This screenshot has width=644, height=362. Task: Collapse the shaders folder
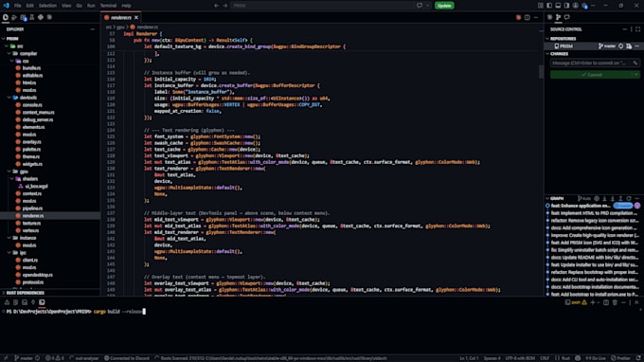(x=12, y=179)
